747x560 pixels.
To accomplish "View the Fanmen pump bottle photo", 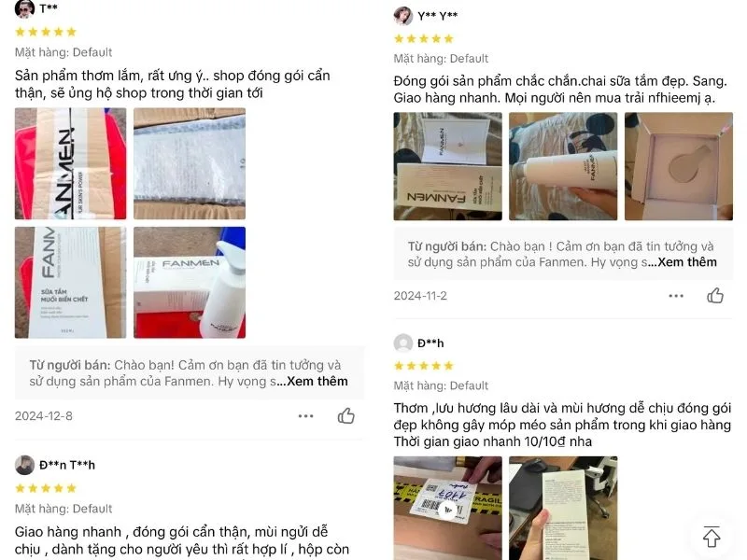I will click(190, 283).
